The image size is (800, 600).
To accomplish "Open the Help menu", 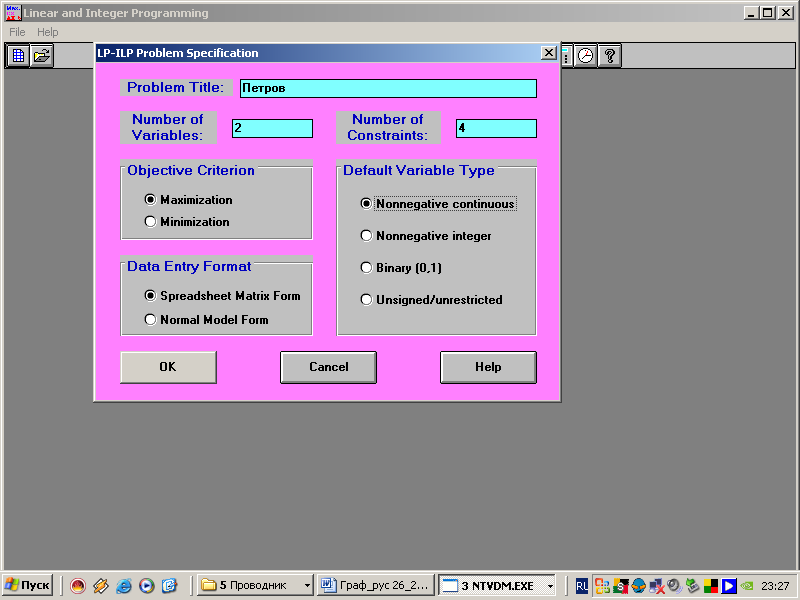I will click(47, 32).
